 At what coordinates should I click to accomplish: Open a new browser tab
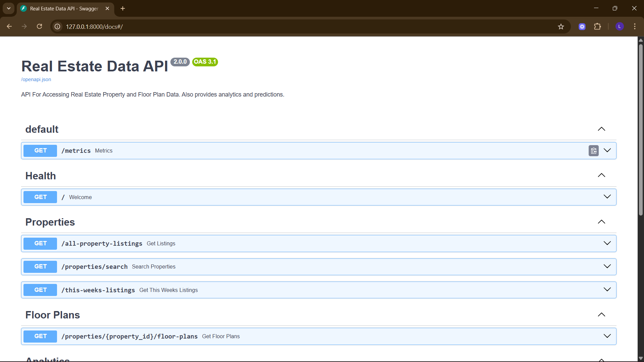123,8
